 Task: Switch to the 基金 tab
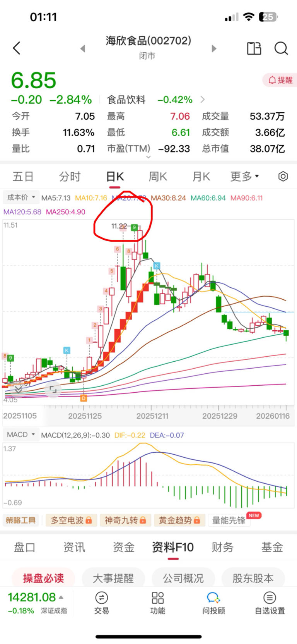(x=272, y=547)
